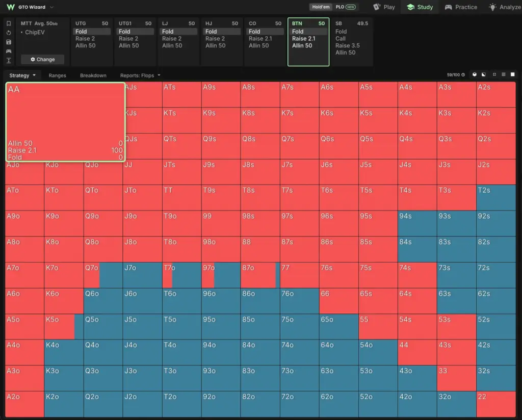Screen dimensions: 522x420
Task: Click the dashed-square focus view icon
Action: tap(494, 74)
